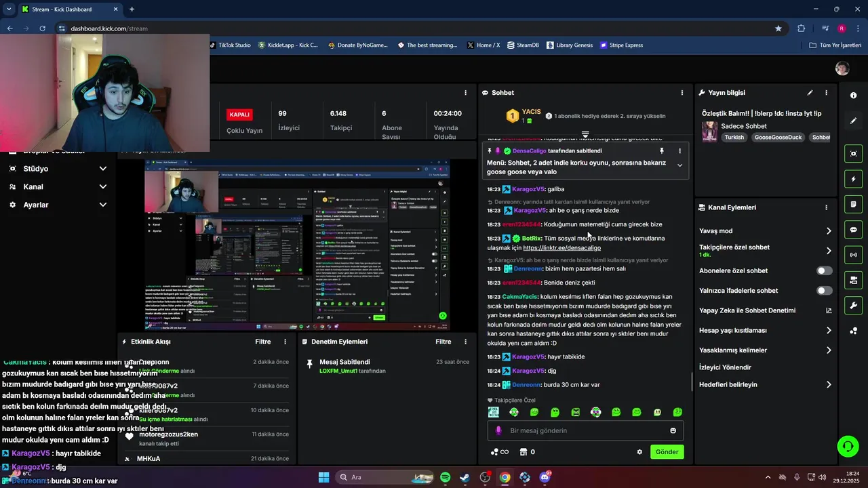868x488 pixels.
Task: Open Spotify from the taskbar
Action: pos(445,477)
